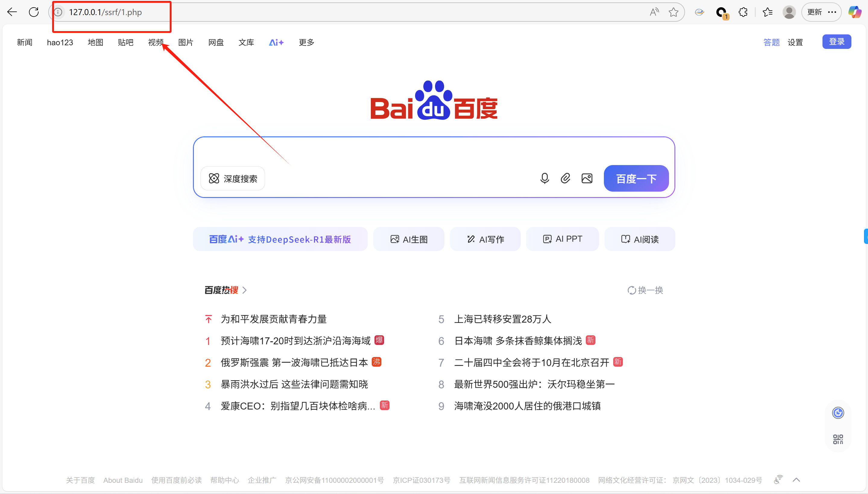Image resolution: width=868 pixels, height=494 pixels.
Task: Open hao123 in the top navigation
Action: [x=60, y=43]
